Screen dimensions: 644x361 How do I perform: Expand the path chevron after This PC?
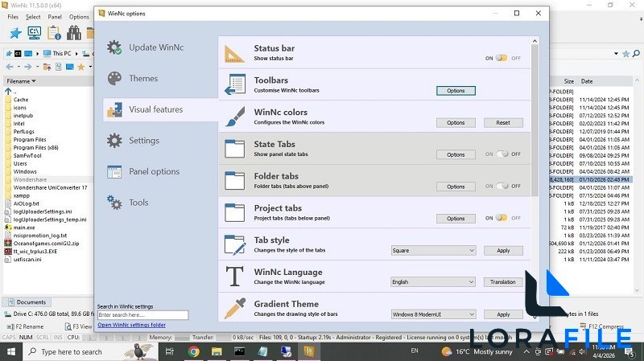[x=76, y=54]
